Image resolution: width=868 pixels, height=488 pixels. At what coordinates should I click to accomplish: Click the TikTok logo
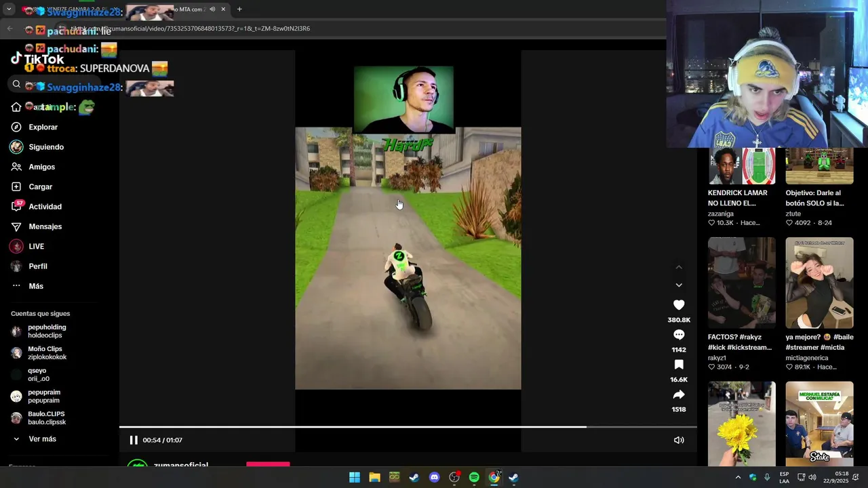(37, 59)
